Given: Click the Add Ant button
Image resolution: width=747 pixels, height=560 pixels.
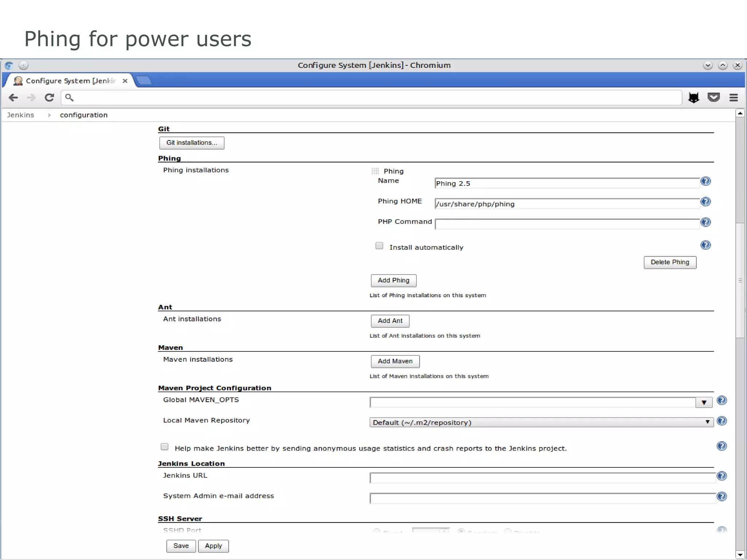Looking at the screenshot, I should click(x=390, y=321).
